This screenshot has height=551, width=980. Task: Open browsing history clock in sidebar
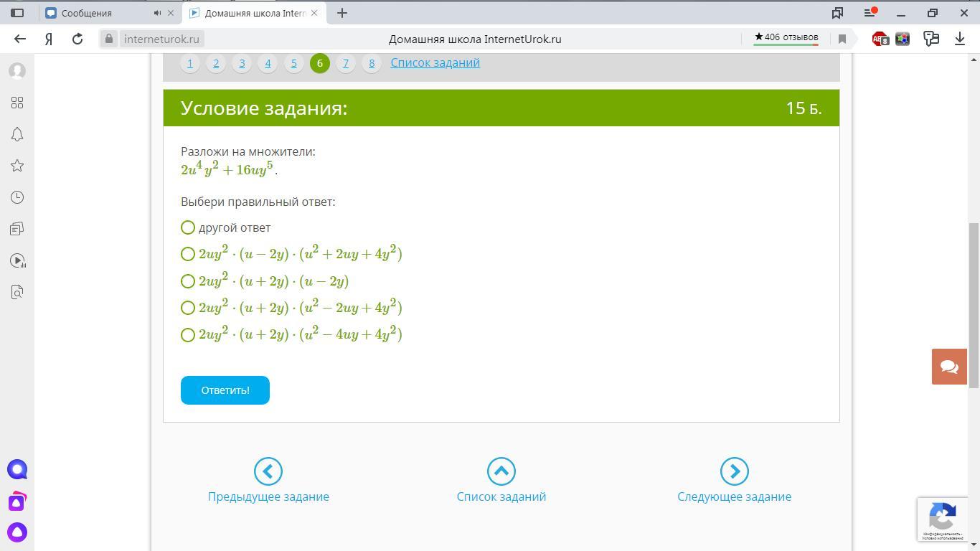(17, 197)
